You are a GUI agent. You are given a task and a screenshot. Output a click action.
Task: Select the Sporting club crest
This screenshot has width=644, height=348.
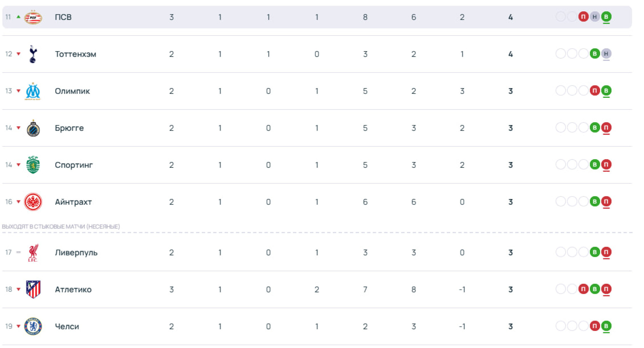pos(33,165)
